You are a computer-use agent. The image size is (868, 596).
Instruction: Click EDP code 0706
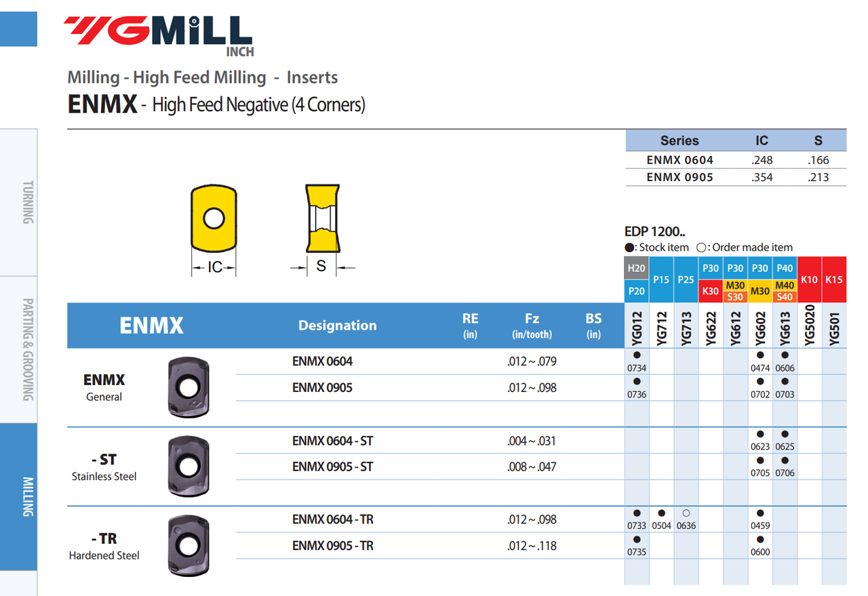tap(785, 473)
